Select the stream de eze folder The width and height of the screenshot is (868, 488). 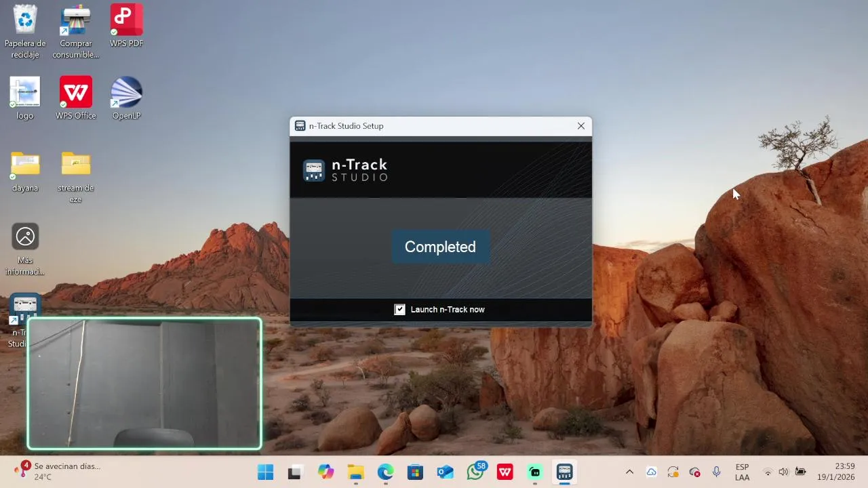tap(76, 177)
